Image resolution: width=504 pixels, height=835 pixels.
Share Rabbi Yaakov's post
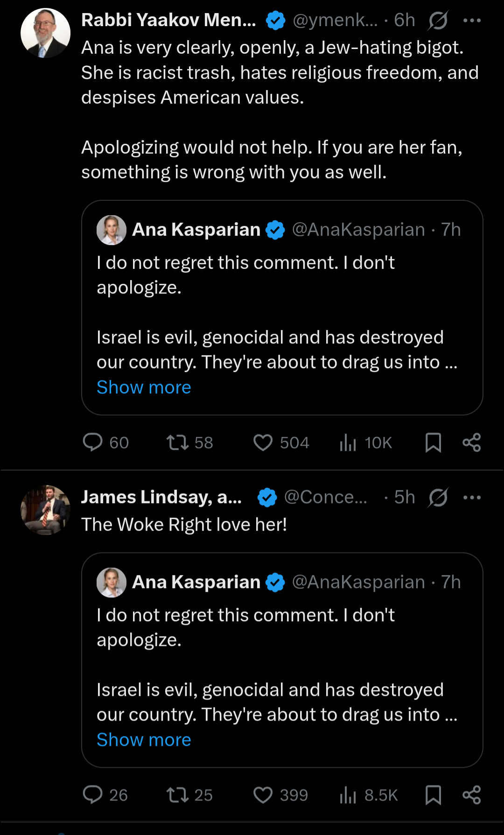tap(471, 442)
